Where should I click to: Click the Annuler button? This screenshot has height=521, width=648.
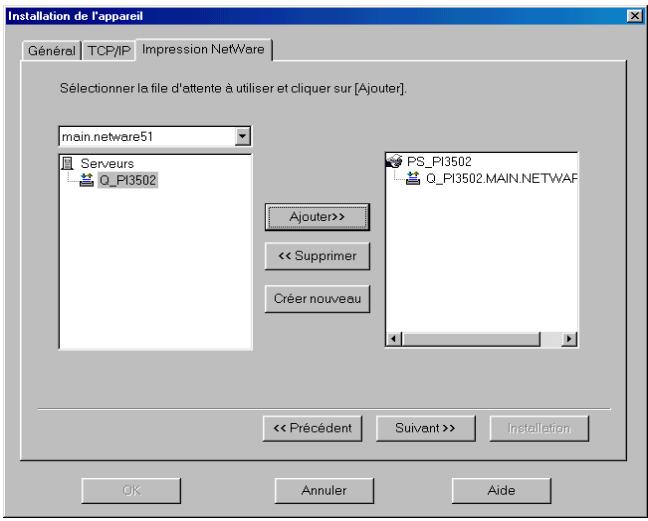[324, 491]
